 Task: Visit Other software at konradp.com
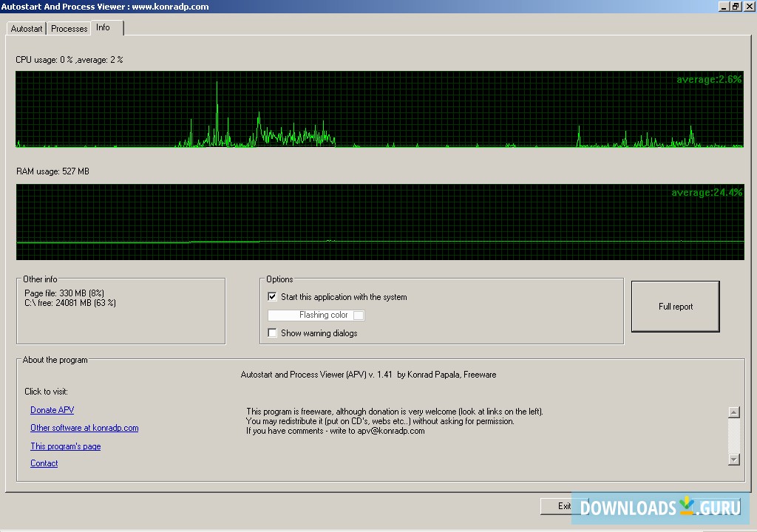84,427
